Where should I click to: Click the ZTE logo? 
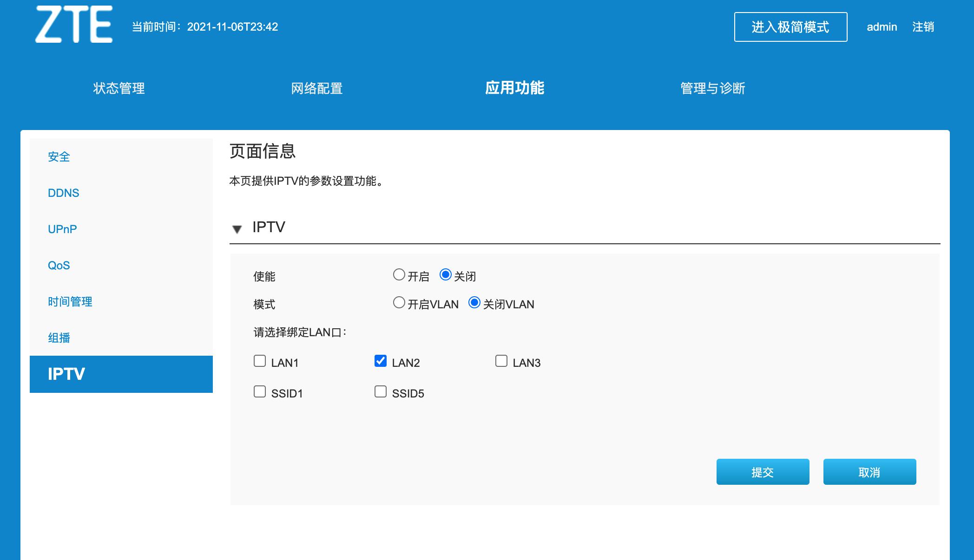pyautogui.click(x=74, y=26)
